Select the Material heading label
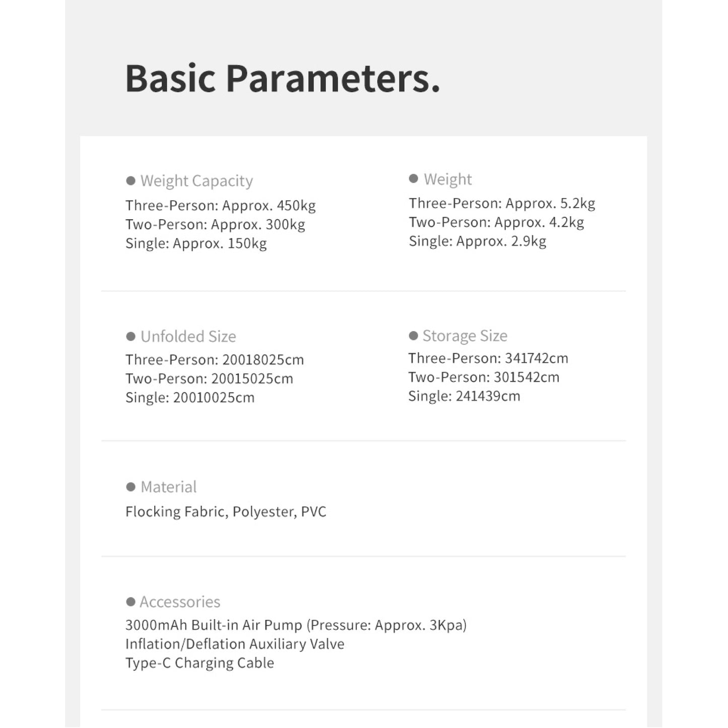 tap(168, 487)
